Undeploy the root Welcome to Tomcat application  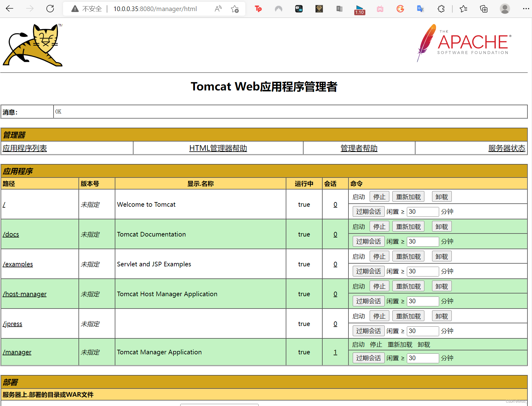coord(441,197)
